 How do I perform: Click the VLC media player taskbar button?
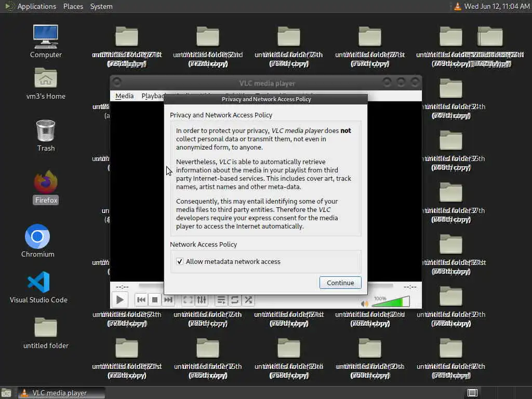coord(61,393)
